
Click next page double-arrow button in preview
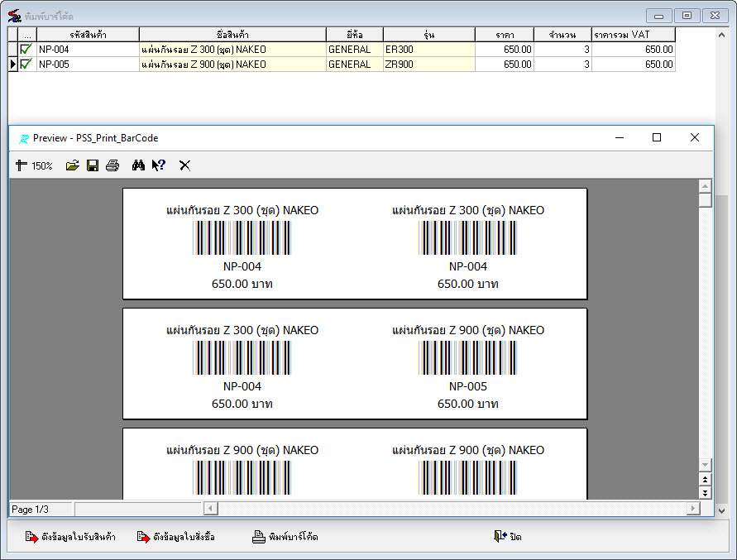[705, 492]
